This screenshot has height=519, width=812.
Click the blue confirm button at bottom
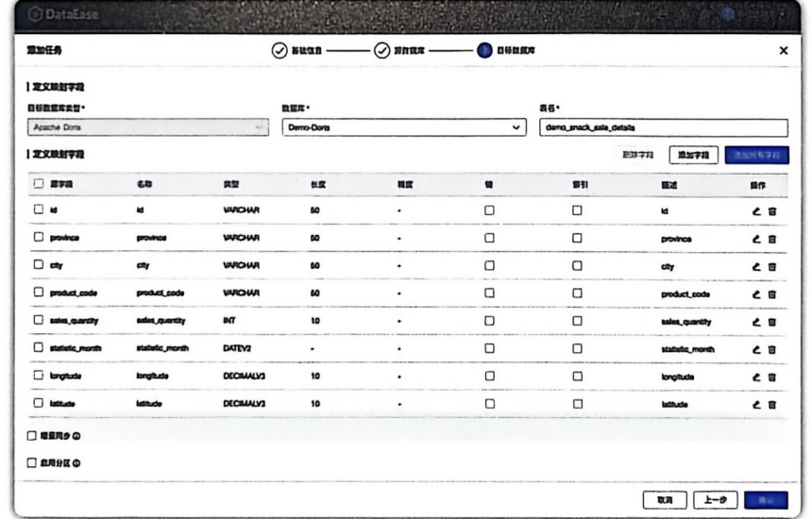pyautogui.click(x=766, y=500)
